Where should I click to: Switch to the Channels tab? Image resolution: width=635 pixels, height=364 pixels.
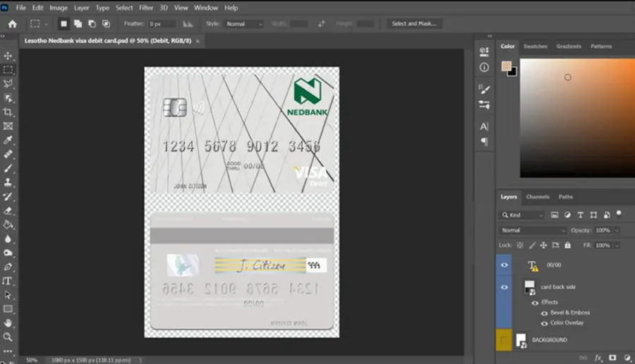point(538,197)
